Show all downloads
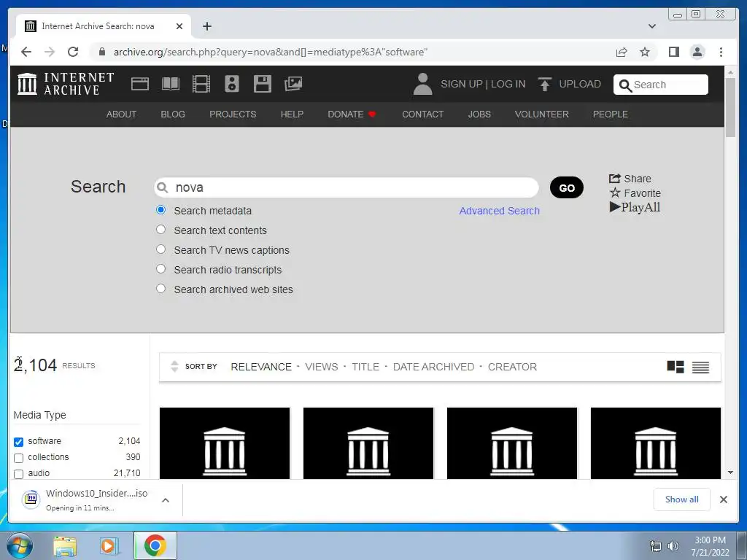The width and height of the screenshot is (747, 560). point(682,499)
